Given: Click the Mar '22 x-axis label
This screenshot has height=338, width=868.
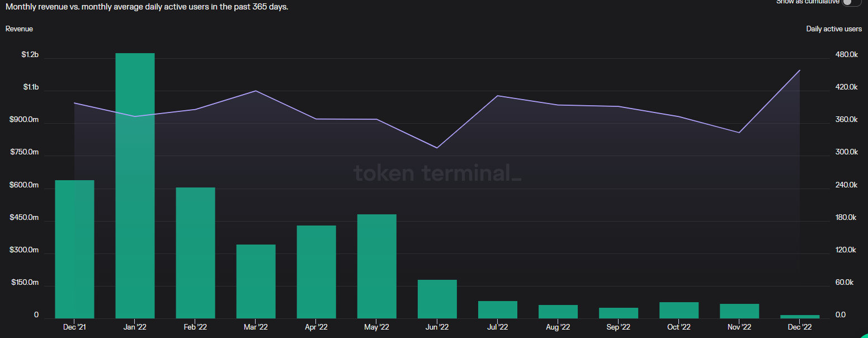Looking at the screenshot, I should (x=256, y=327).
